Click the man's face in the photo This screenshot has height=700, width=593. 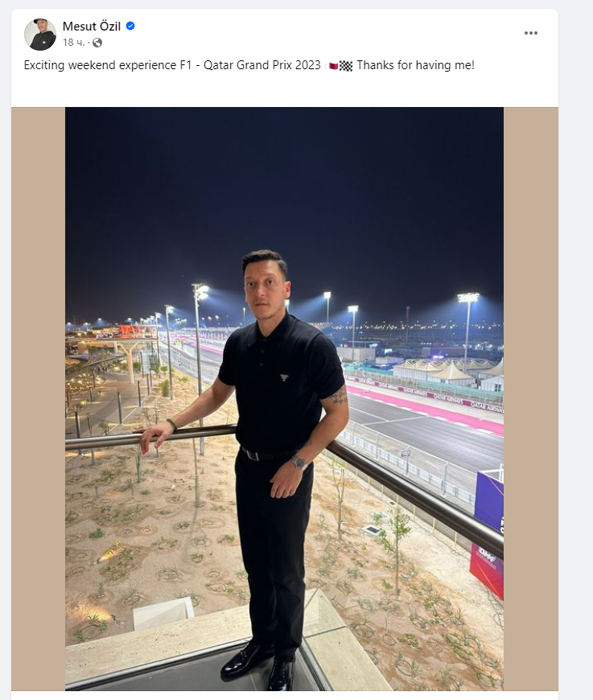tap(267, 289)
